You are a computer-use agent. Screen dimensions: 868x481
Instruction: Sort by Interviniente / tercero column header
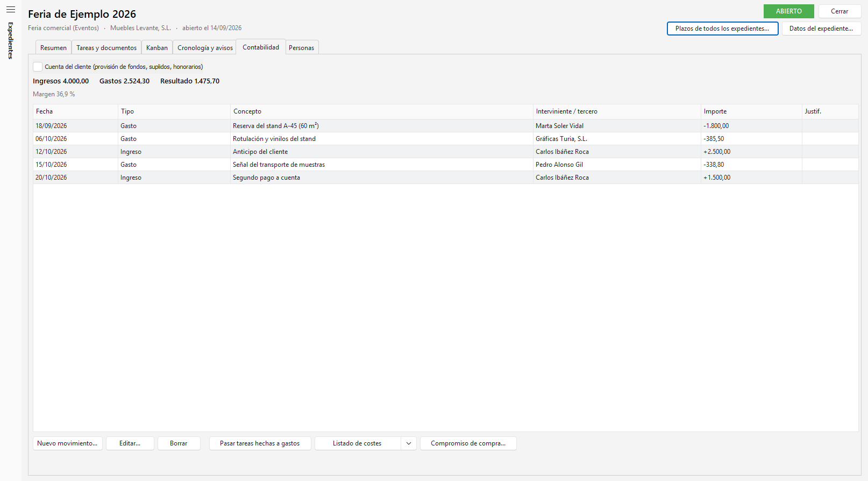(x=616, y=111)
